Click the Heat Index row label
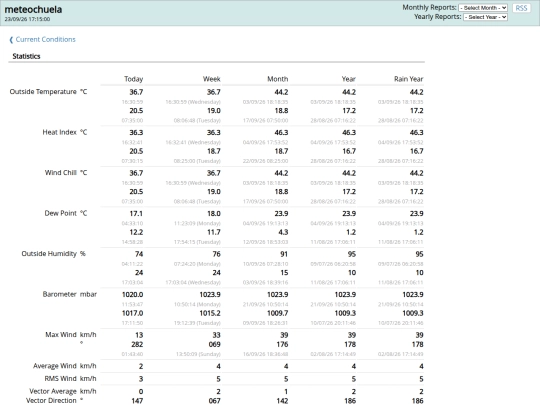Viewport: 540px width, 405px height. pyautogui.click(x=59, y=132)
